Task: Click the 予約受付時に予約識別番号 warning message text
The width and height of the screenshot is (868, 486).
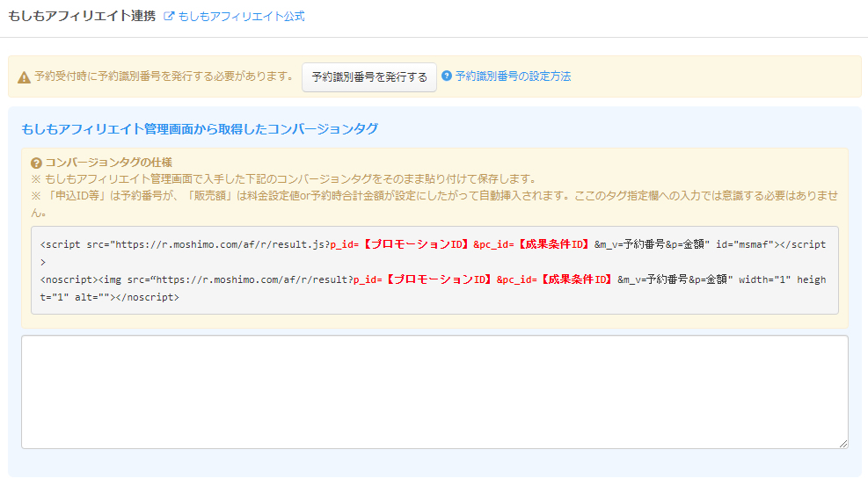Action: coord(164,76)
